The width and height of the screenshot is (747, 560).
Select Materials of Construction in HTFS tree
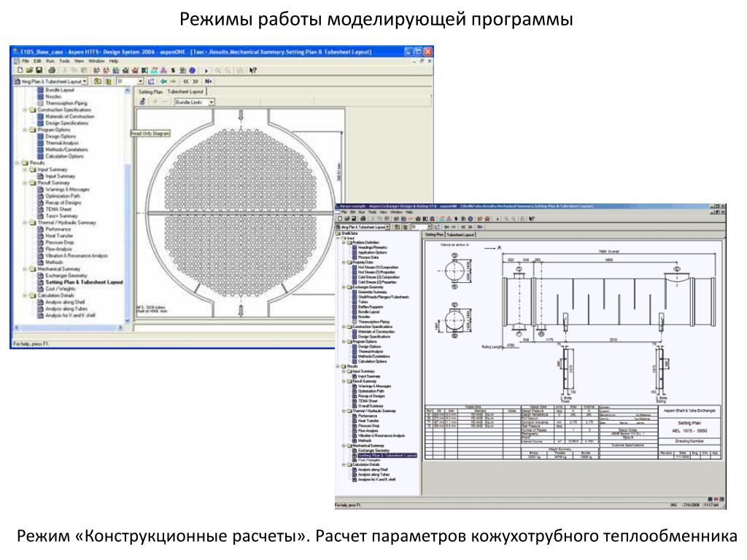[x=69, y=116]
